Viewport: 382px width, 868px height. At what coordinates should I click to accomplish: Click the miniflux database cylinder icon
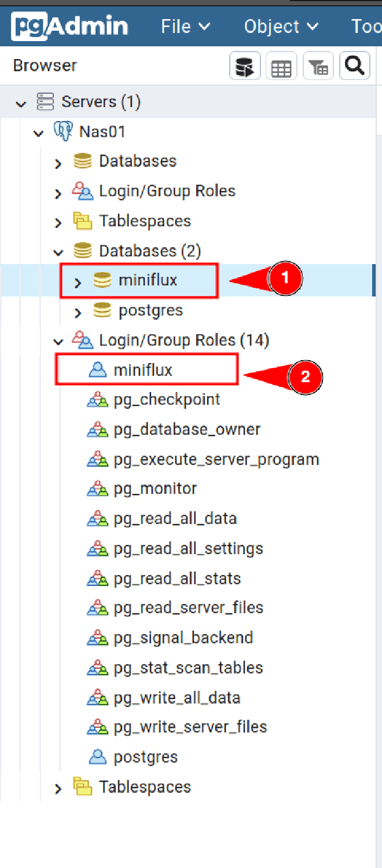102,281
